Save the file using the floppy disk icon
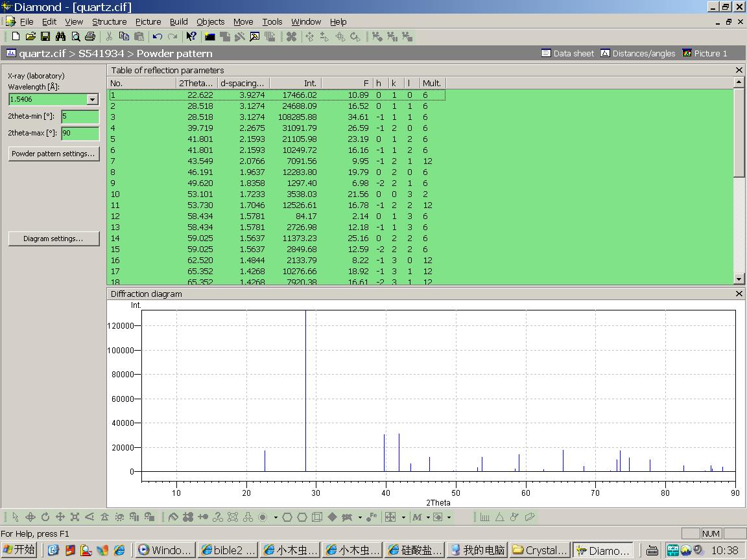The image size is (747, 560). tap(45, 37)
